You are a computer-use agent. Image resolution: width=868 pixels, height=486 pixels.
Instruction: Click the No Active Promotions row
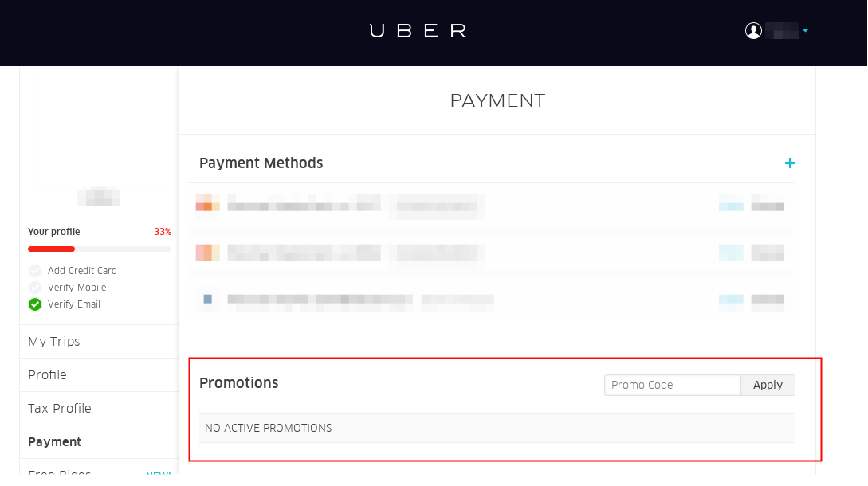pos(497,429)
